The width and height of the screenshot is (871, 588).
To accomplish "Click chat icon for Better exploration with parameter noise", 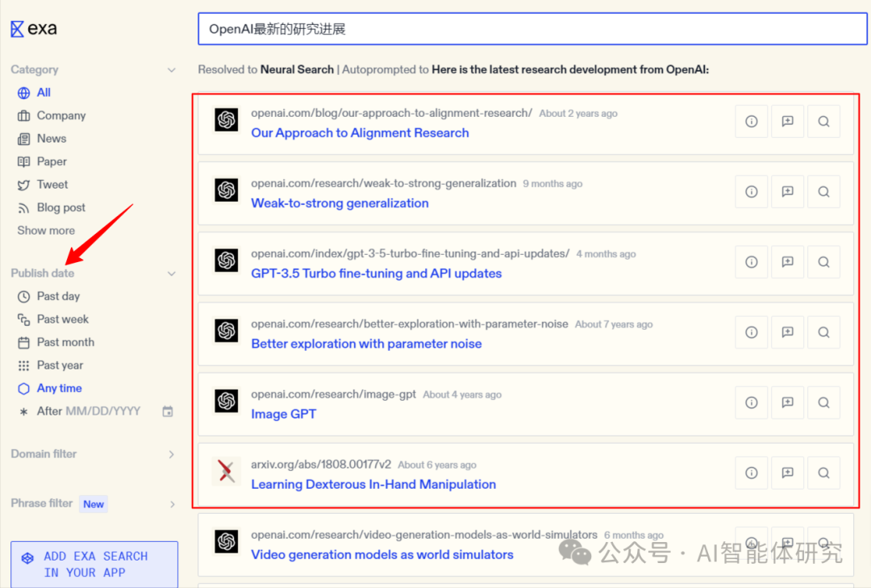I will (x=787, y=332).
